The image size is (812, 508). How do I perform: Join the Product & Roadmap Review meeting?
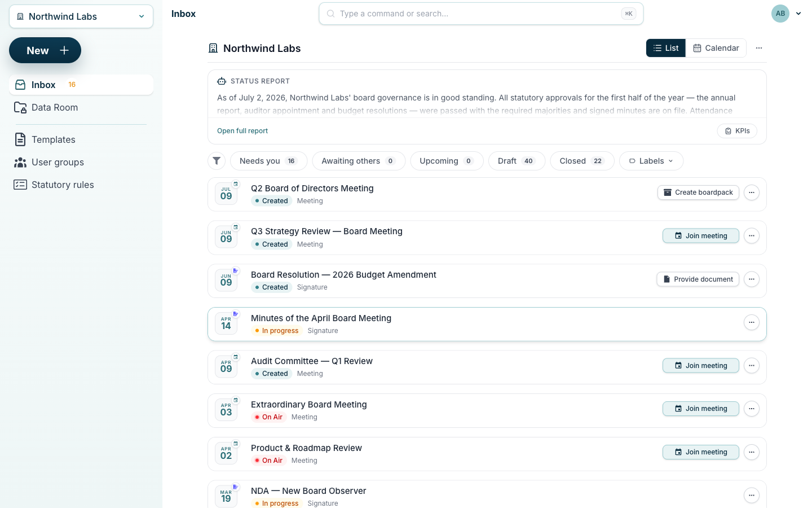701,452
